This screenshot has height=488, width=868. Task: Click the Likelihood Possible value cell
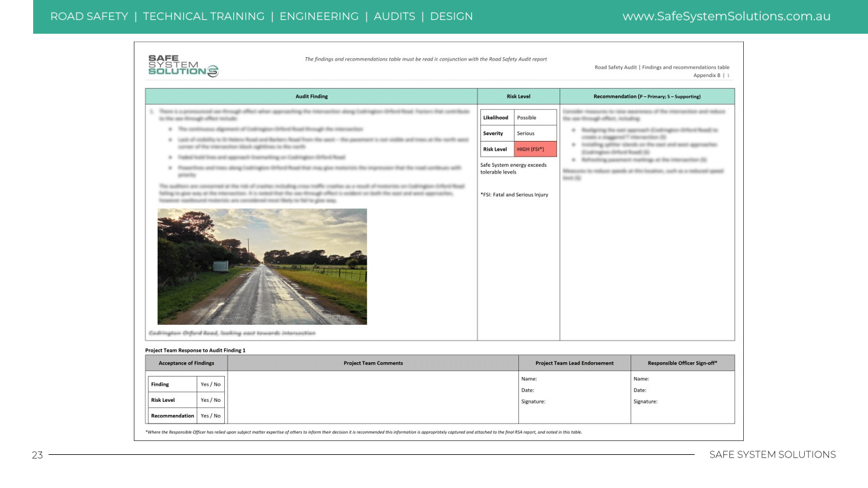point(535,117)
